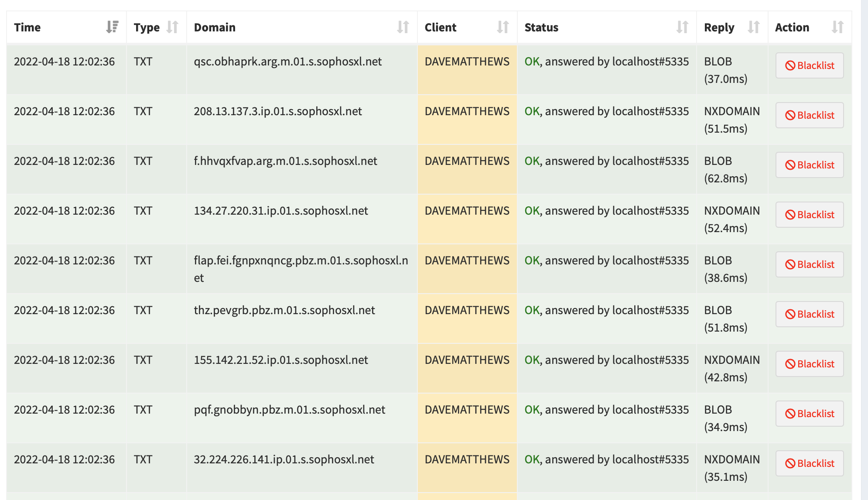
Task: Blacklist flap.fei.fgnpxnqncg.pbz domain
Action: coord(810,264)
